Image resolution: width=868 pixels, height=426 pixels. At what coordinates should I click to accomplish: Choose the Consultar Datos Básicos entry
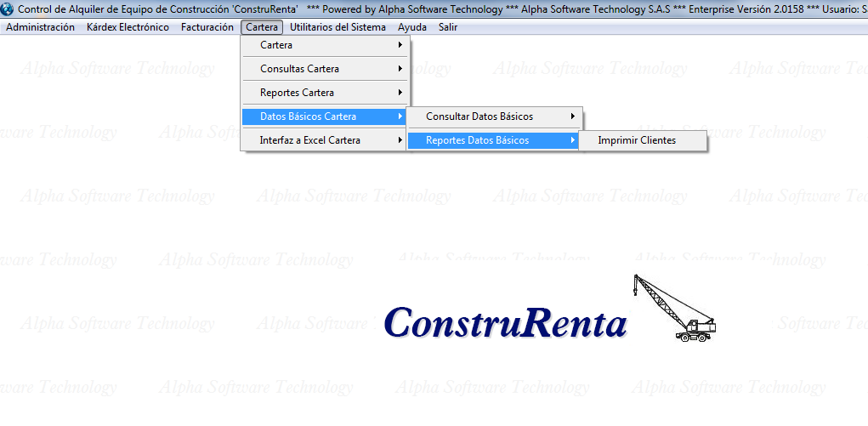tap(479, 116)
